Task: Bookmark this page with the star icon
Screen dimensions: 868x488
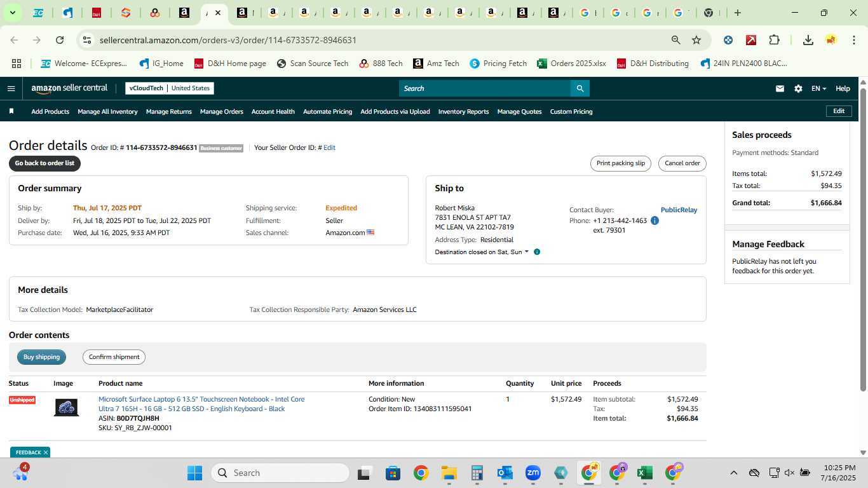Action: [696, 40]
